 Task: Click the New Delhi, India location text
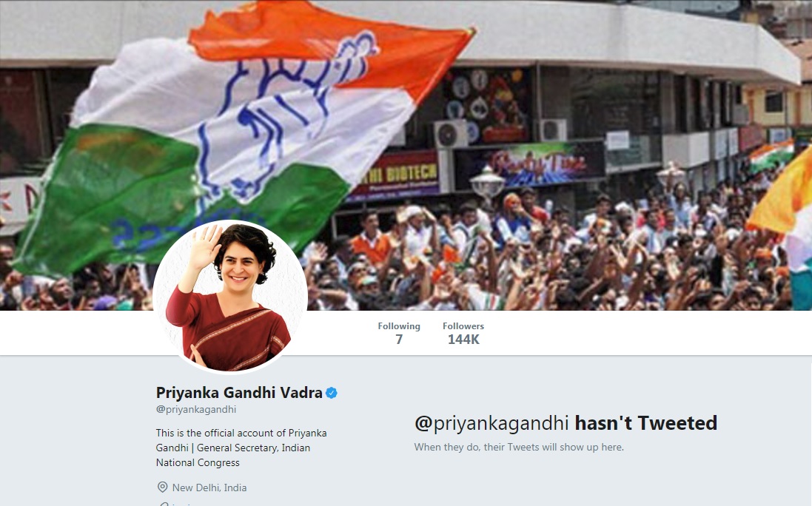[x=209, y=488]
